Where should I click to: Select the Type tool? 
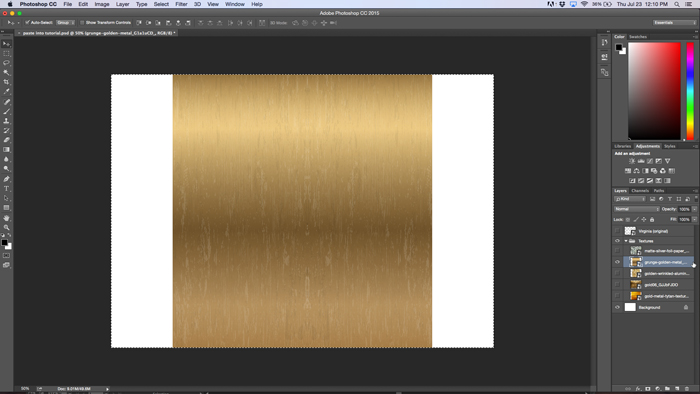[x=6, y=189]
